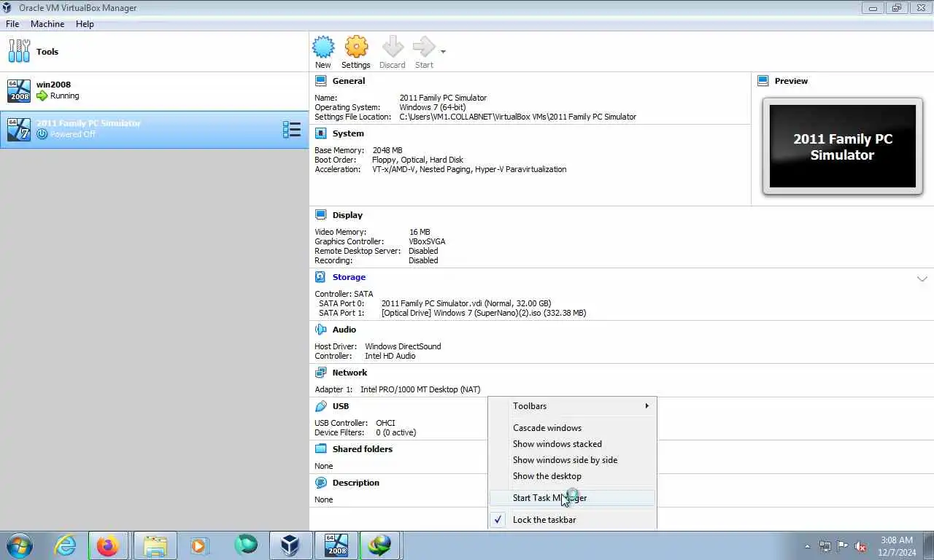This screenshot has width=934, height=560.
Task: Switch to VirtualBox cube taskbar icon
Action: 291,545
